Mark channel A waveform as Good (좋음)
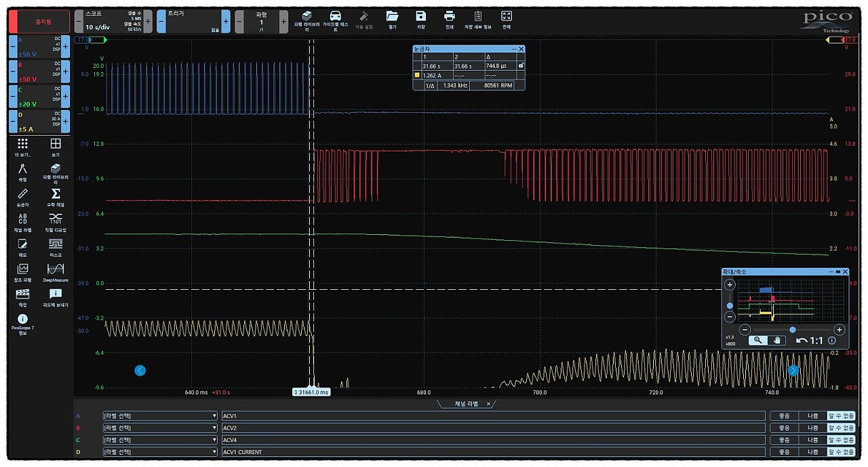This screenshot has width=868, height=467. [784, 415]
